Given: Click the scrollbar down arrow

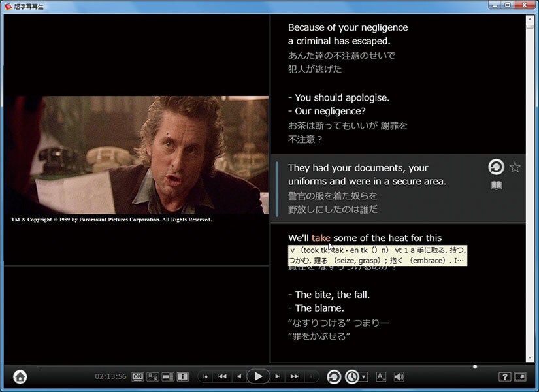Looking at the screenshot, I should [529, 358].
